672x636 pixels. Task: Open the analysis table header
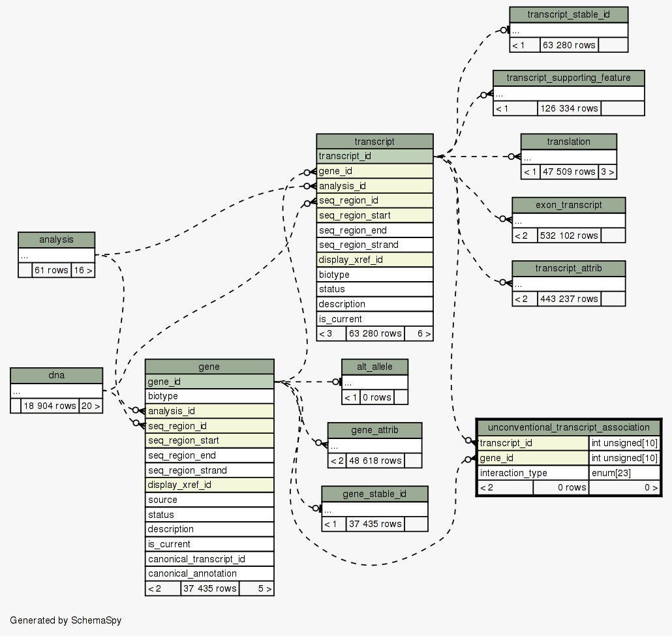click(x=56, y=239)
